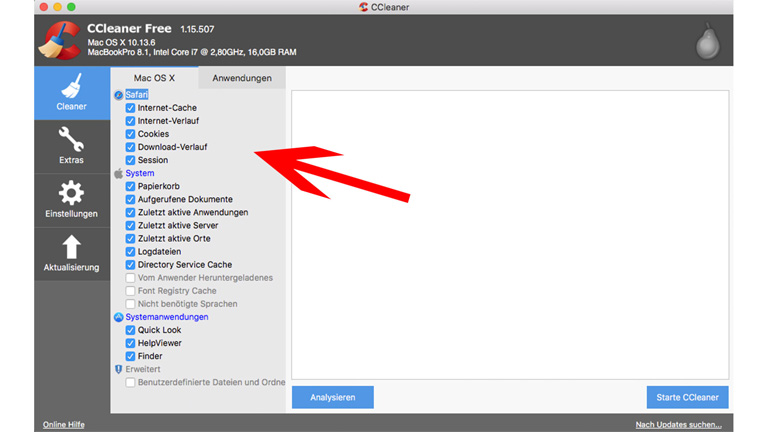768x432 pixels.
Task: Expand the Erweitert section header
Action: tap(142, 369)
